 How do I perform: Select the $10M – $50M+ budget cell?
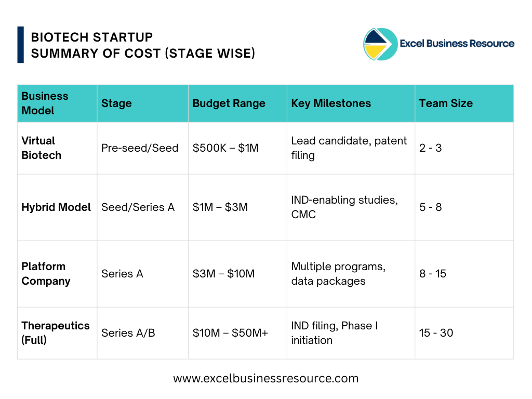(230, 333)
